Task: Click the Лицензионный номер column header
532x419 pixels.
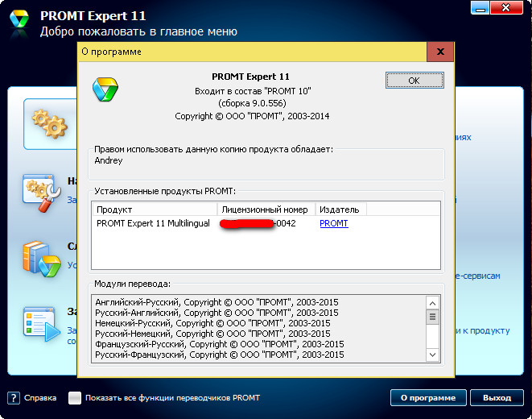Action: [265, 209]
